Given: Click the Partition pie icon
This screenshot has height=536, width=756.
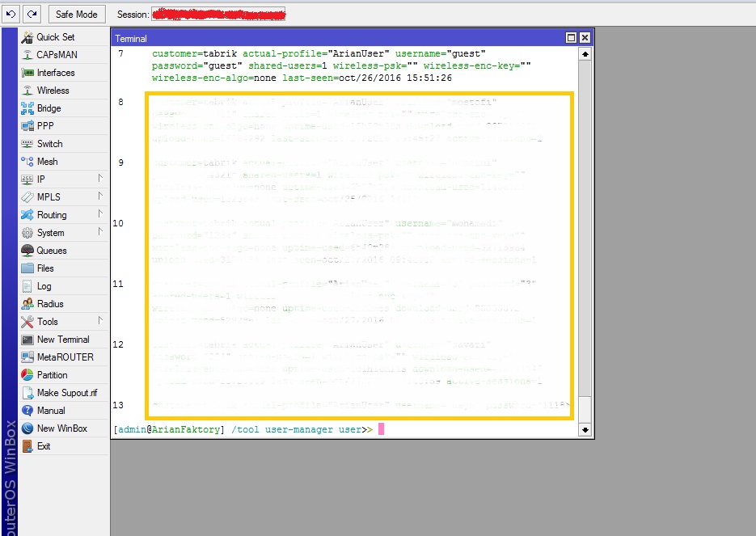Looking at the screenshot, I should (x=27, y=375).
